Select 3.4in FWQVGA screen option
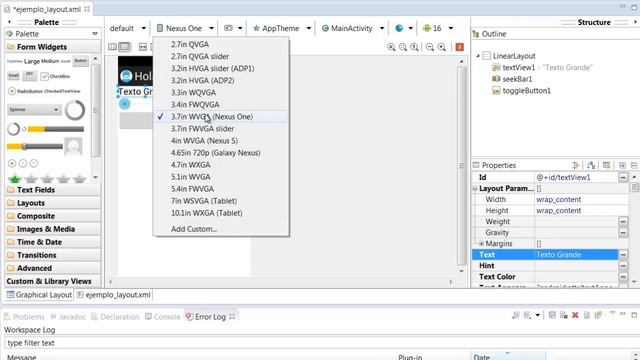Viewport: 640px width, 360px height. (x=221, y=104)
